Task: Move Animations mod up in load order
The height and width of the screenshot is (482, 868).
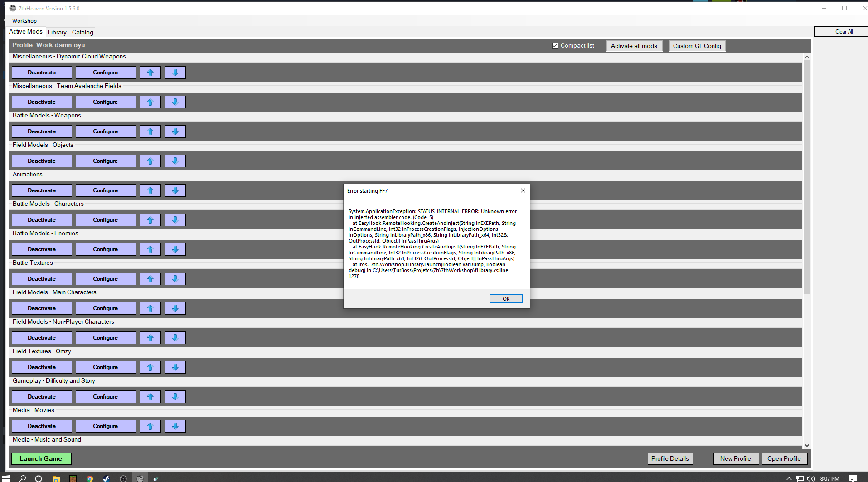Action: click(x=150, y=190)
